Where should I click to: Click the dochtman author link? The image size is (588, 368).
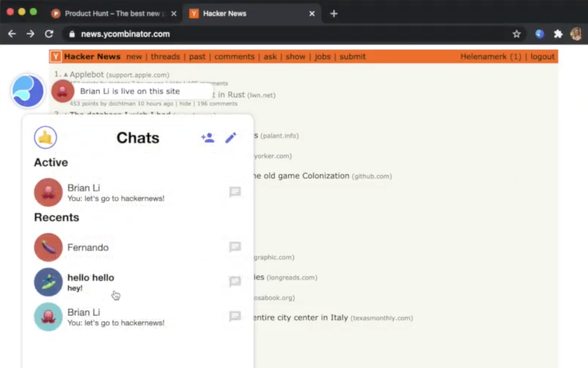[x=123, y=104]
